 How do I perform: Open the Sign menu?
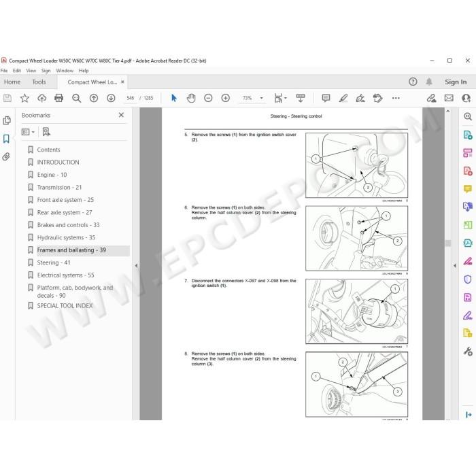[46, 71]
